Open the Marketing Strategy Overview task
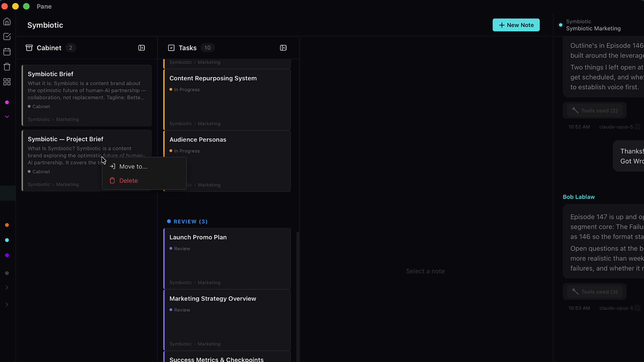 [x=227, y=320]
